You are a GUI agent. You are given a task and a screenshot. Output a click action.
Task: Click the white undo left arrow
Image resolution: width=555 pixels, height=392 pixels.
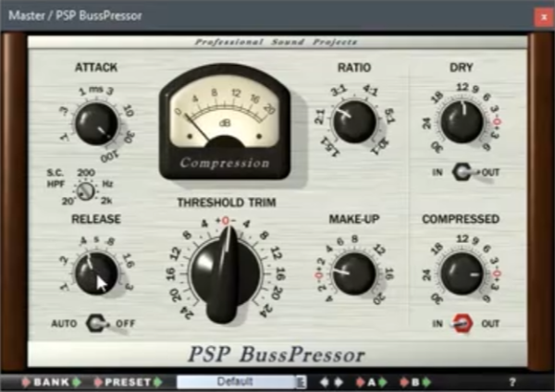pyautogui.click(x=324, y=382)
